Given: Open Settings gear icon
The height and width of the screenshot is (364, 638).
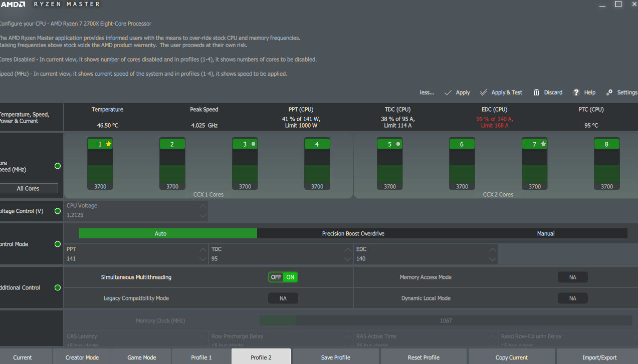Looking at the screenshot, I should (609, 93).
